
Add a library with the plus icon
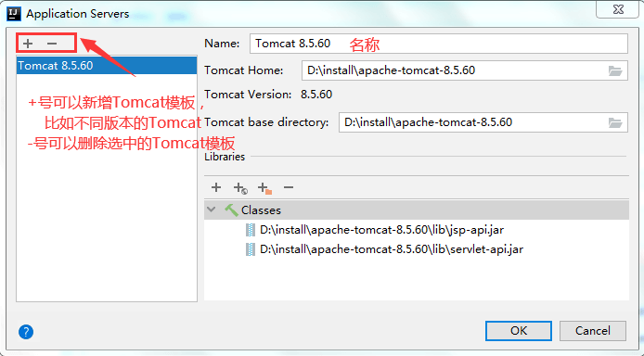(x=216, y=187)
